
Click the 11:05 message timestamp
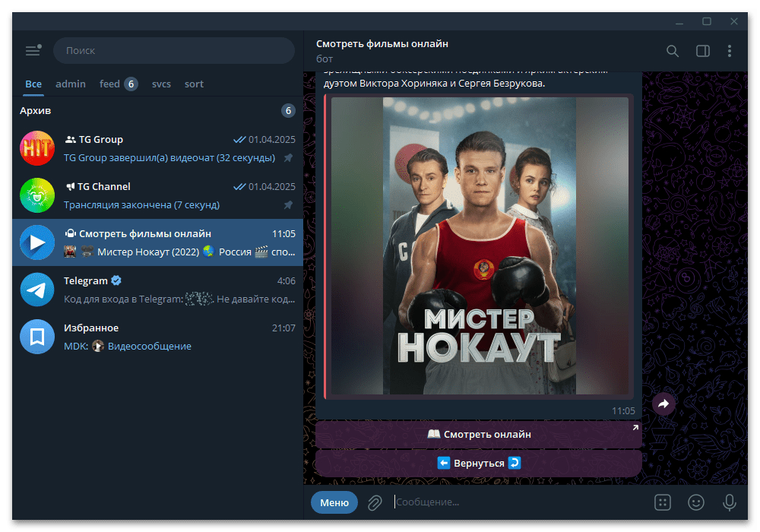click(x=623, y=411)
